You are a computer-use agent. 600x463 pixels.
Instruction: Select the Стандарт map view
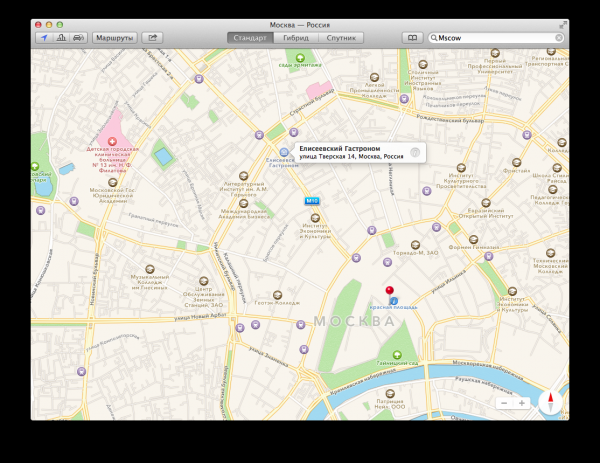point(250,38)
